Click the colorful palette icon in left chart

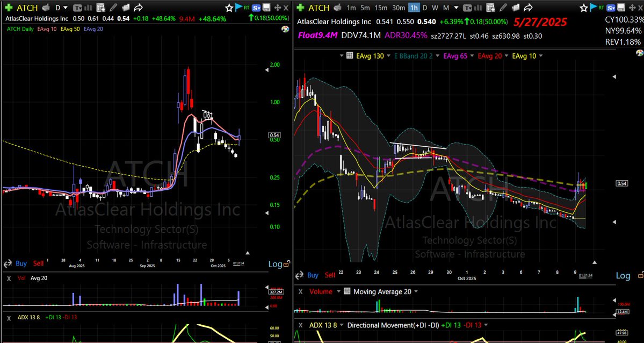pyautogui.click(x=285, y=29)
